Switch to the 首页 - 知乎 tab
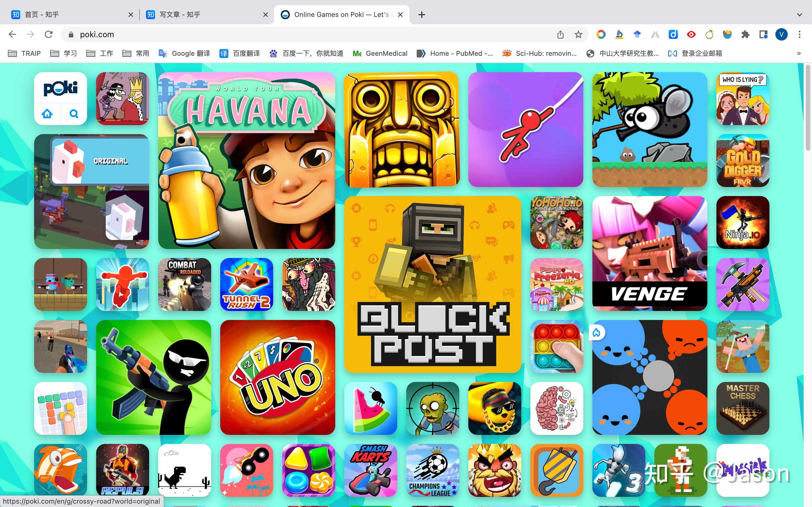This screenshot has height=507, width=812. (67, 15)
